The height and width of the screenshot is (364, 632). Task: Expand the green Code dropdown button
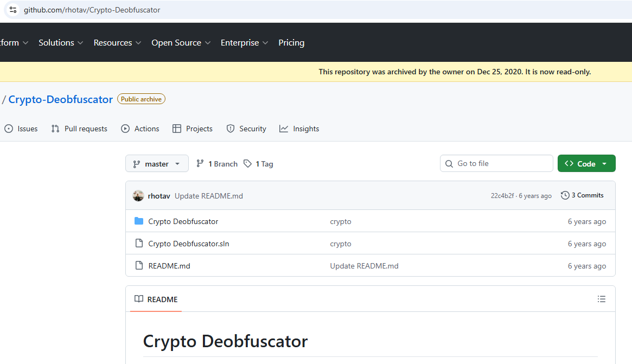[586, 164]
